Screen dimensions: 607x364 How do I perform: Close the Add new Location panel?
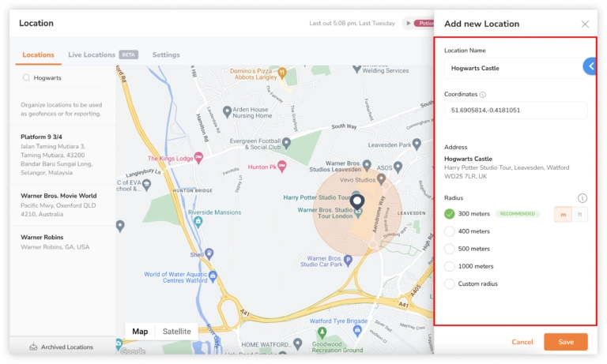click(x=585, y=24)
